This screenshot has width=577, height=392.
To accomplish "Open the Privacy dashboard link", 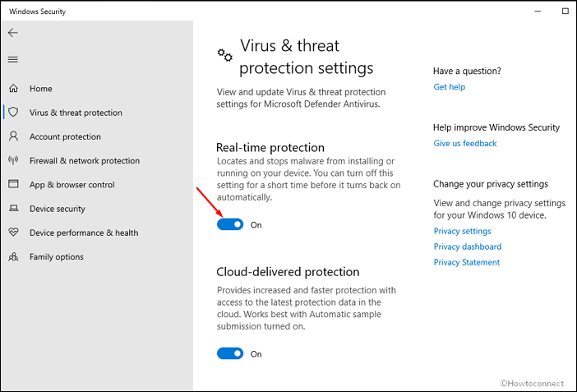I will [468, 247].
